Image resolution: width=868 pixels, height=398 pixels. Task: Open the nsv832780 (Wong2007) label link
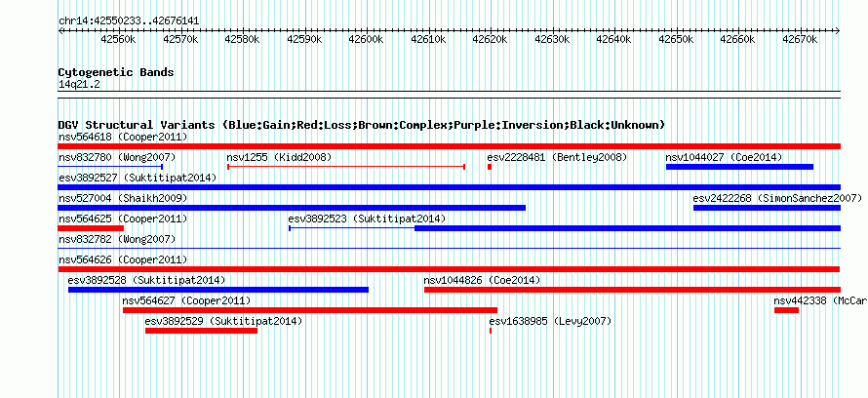point(117,157)
